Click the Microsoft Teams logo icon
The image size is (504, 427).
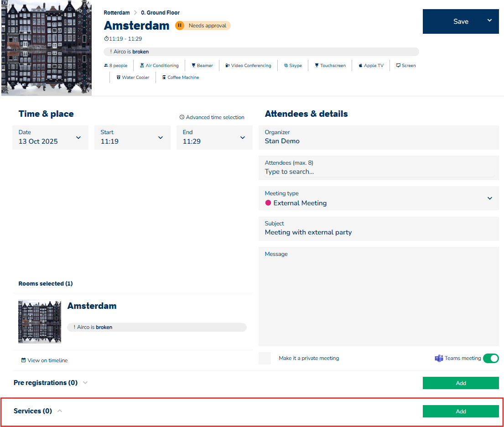439,358
